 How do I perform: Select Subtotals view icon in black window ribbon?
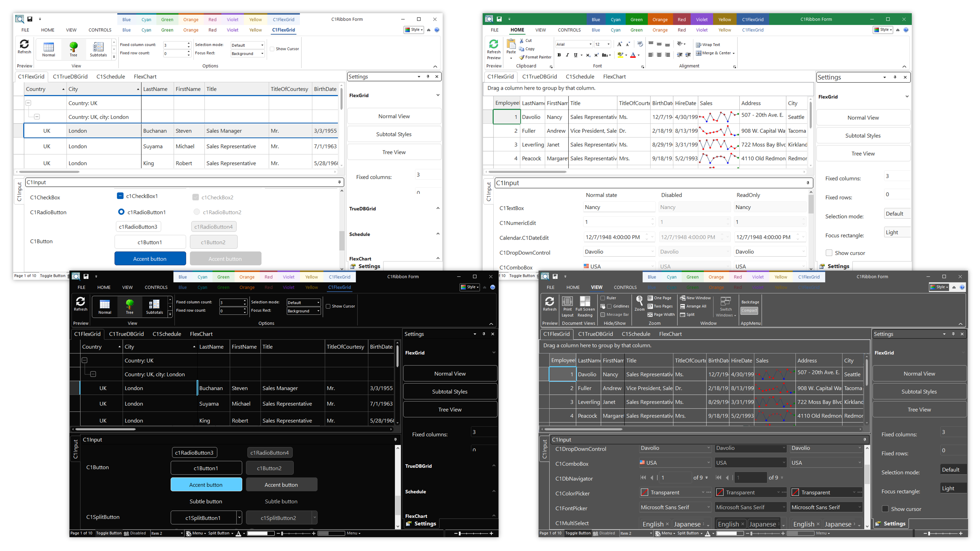click(155, 307)
